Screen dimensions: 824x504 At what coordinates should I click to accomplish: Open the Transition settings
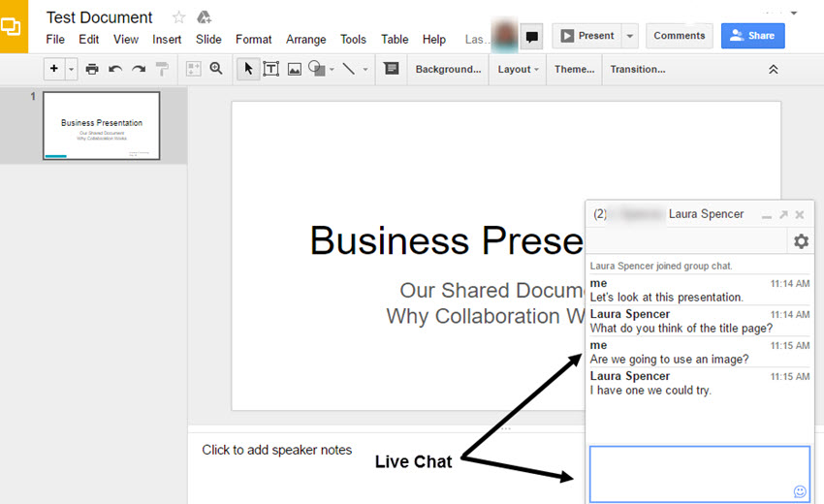pos(638,70)
